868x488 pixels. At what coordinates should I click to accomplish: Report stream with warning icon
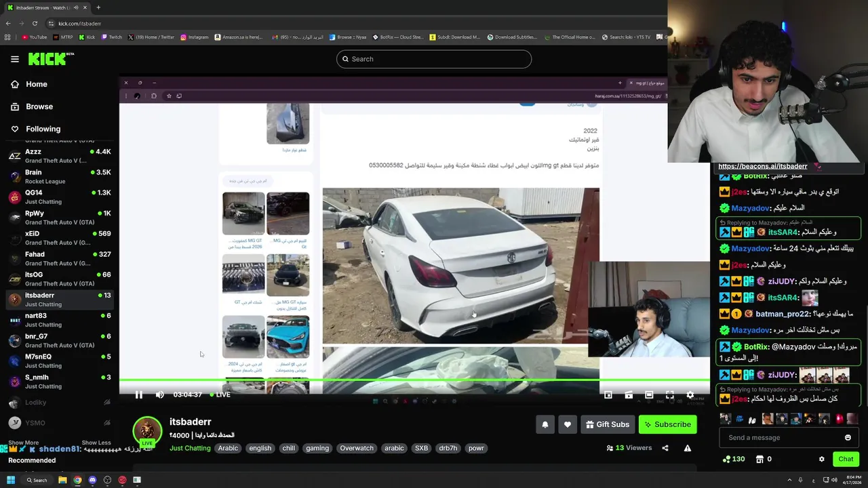[688, 448]
